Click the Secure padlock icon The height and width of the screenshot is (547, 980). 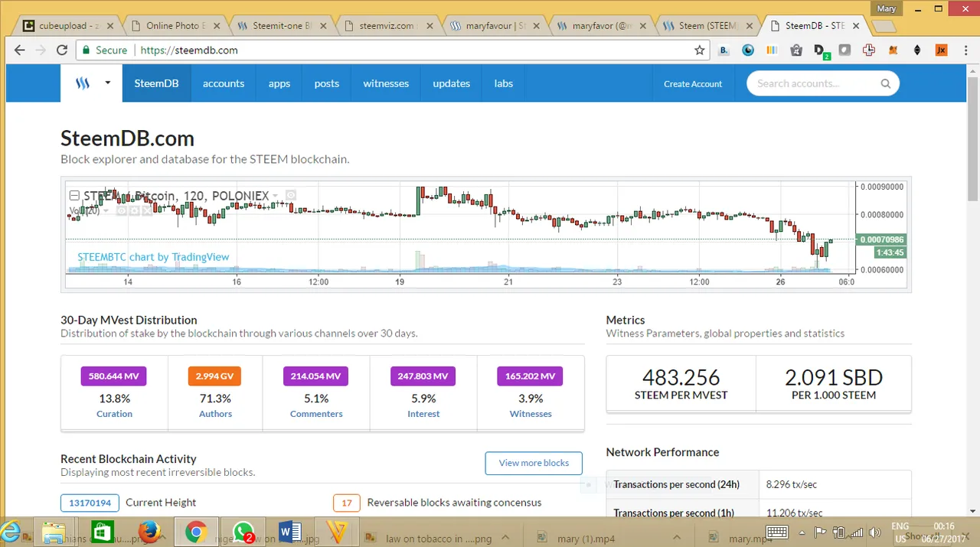pyautogui.click(x=86, y=50)
